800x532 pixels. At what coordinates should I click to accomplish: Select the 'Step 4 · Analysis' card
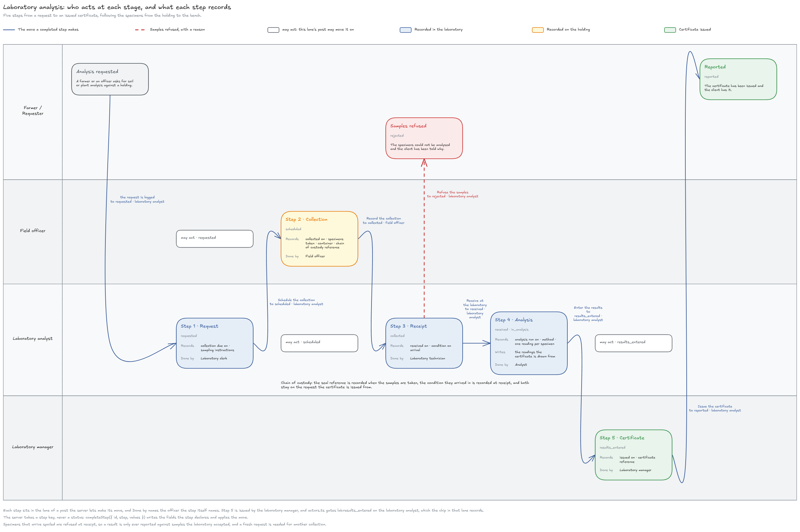[x=529, y=343]
